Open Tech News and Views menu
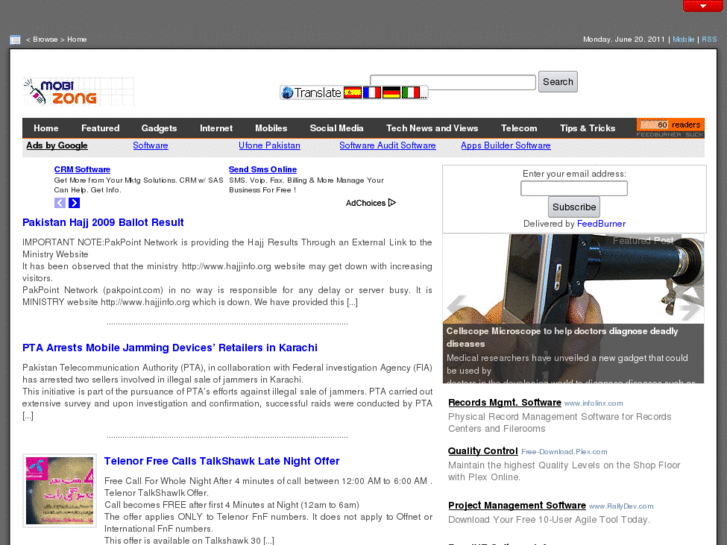The width and height of the screenshot is (727, 545). click(432, 128)
